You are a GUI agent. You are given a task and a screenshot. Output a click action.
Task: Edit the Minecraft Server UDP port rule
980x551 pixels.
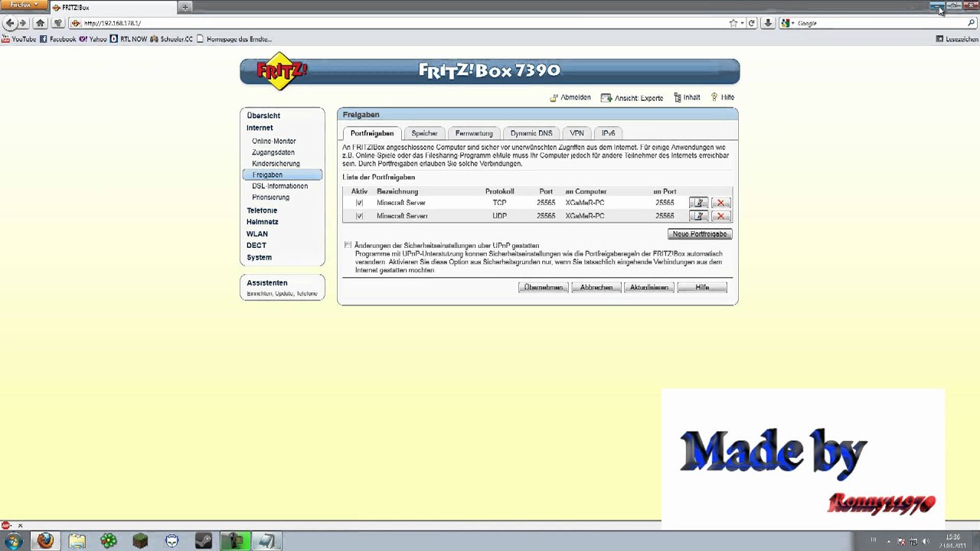pyautogui.click(x=698, y=216)
